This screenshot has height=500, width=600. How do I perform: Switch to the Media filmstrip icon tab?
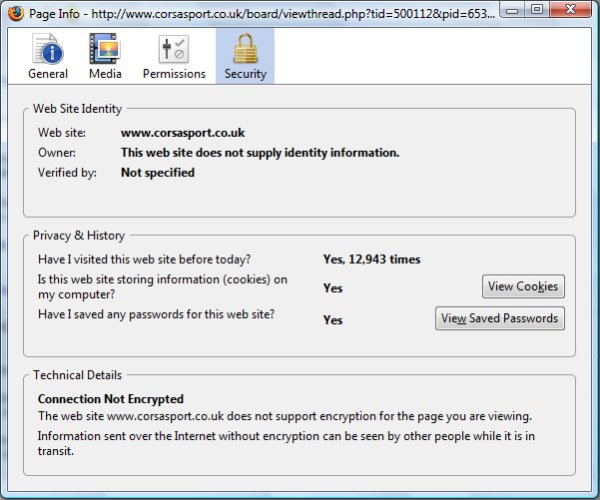(x=105, y=56)
